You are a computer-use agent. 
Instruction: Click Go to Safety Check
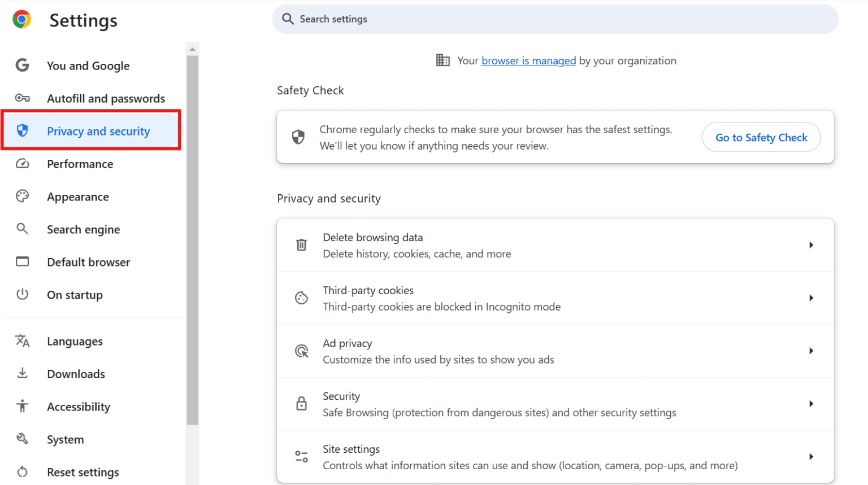(x=761, y=137)
